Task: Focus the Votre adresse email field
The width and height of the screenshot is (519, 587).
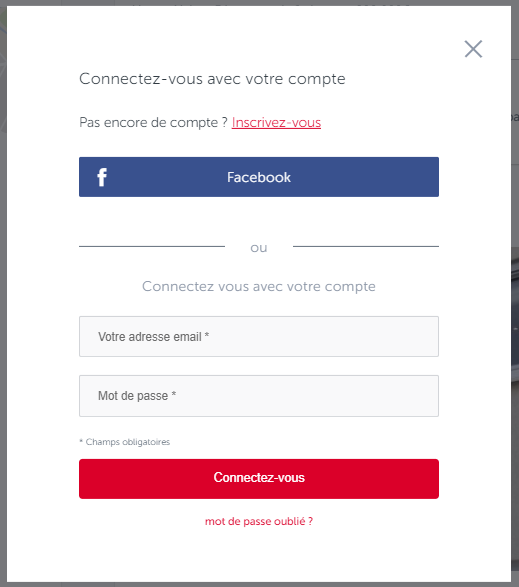Action: pyautogui.click(x=259, y=337)
